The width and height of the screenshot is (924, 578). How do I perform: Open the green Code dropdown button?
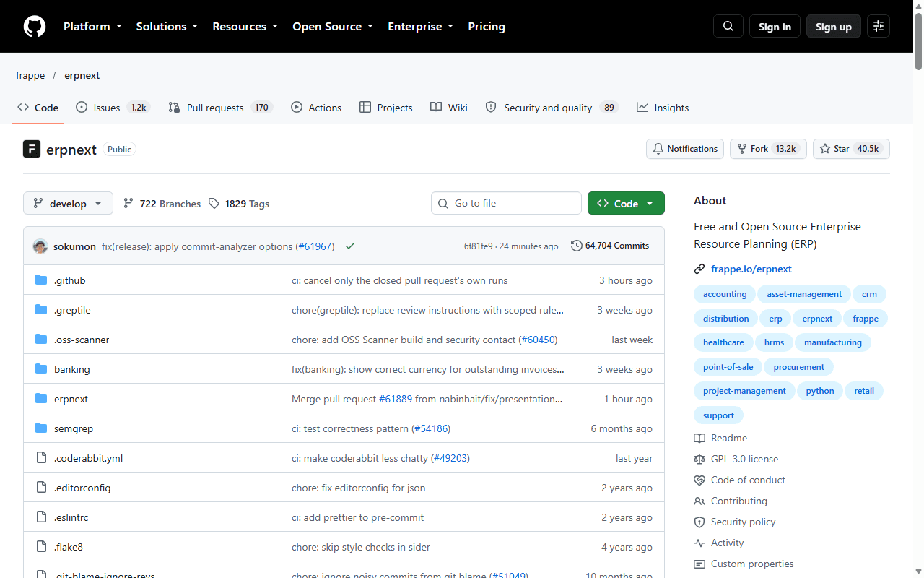pyautogui.click(x=626, y=204)
